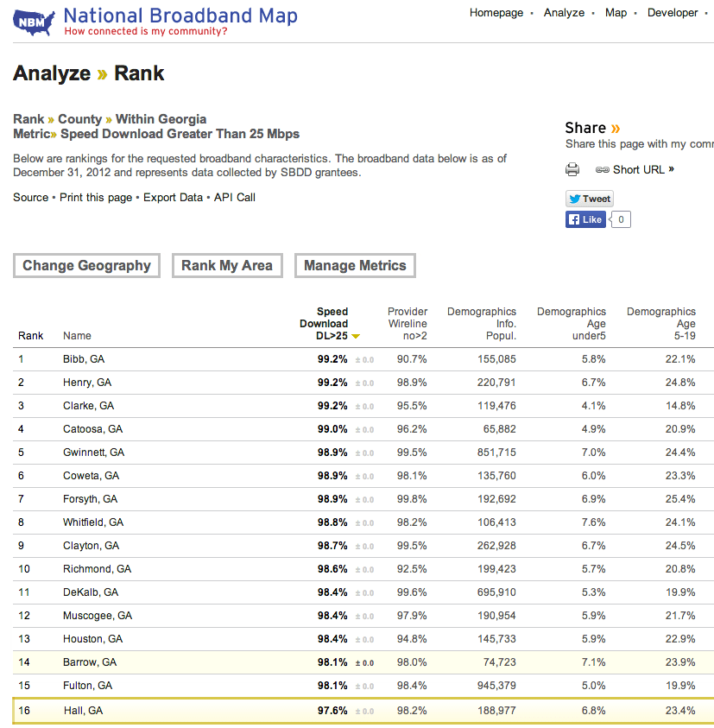Click the Print this page link
The width and height of the screenshot is (714, 728).
click(x=96, y=198)
